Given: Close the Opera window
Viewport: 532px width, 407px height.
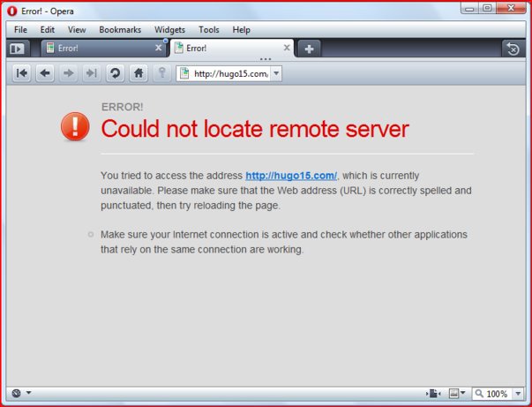Looking at the screenshot, I should (511, 8).
